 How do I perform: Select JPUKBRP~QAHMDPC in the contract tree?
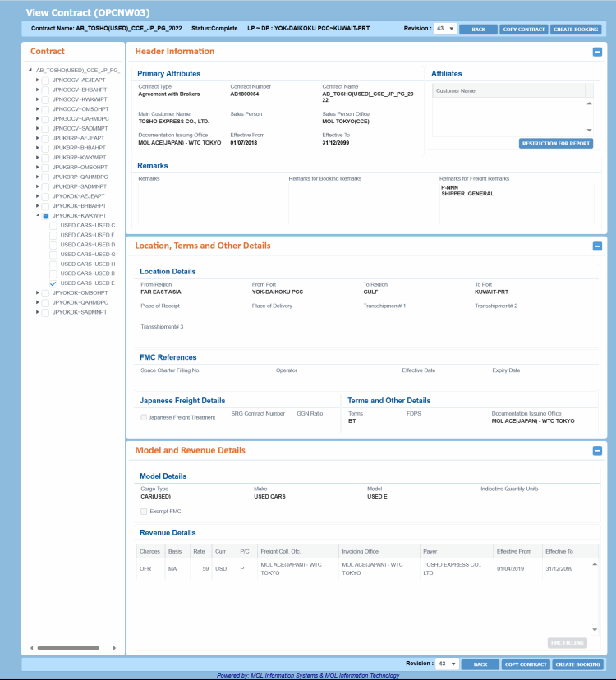(80, 177)
